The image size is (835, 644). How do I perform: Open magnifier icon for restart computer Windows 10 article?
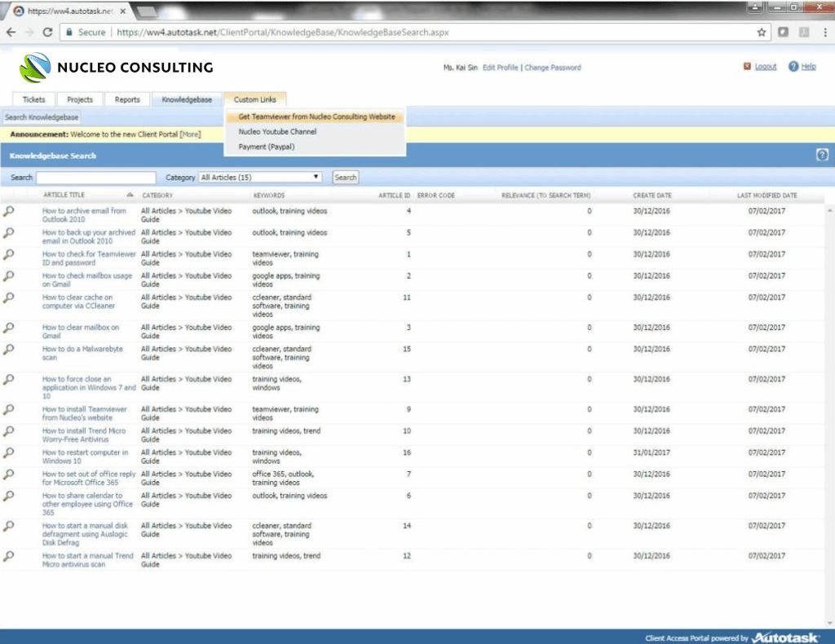pos(8,453)
